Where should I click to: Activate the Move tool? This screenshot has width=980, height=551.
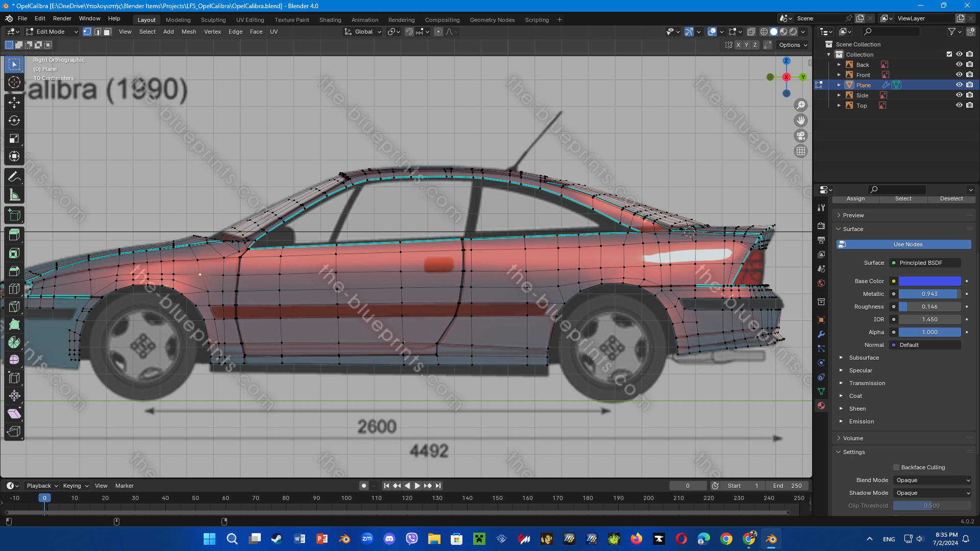pyautogui.click(x=14, y=103)
